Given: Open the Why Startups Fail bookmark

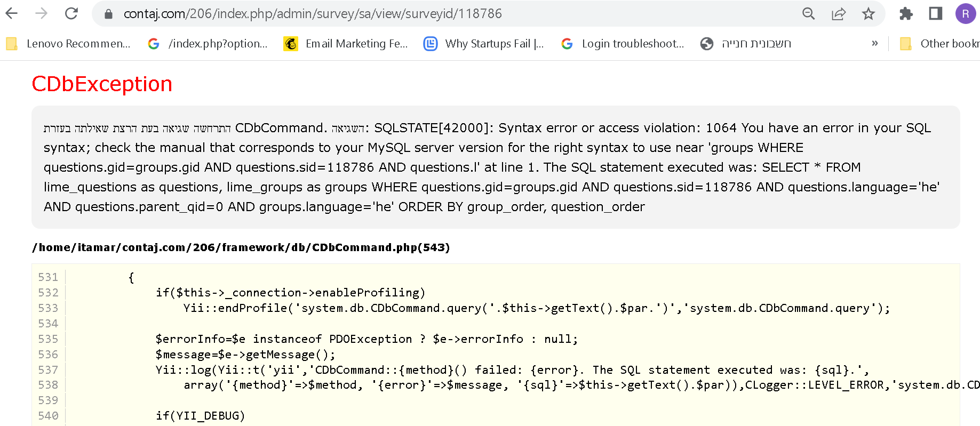Looking at the screenshot, I should point(484,44).
